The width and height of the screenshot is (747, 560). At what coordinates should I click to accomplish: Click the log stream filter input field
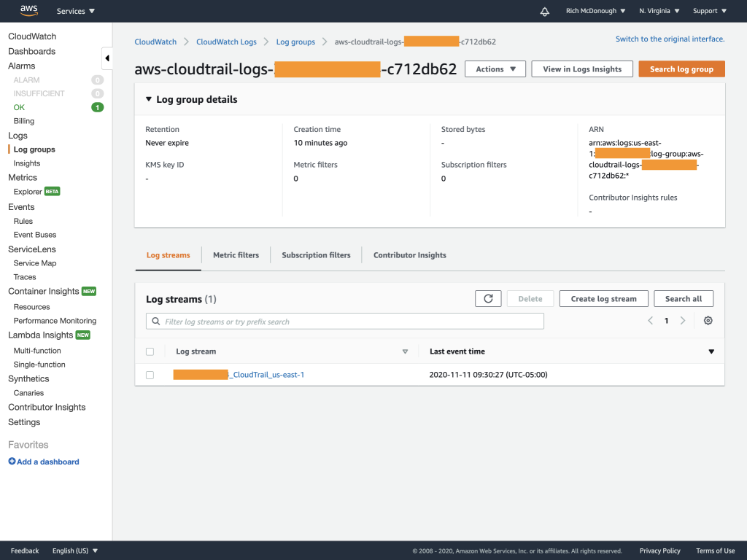coord(344,320)
